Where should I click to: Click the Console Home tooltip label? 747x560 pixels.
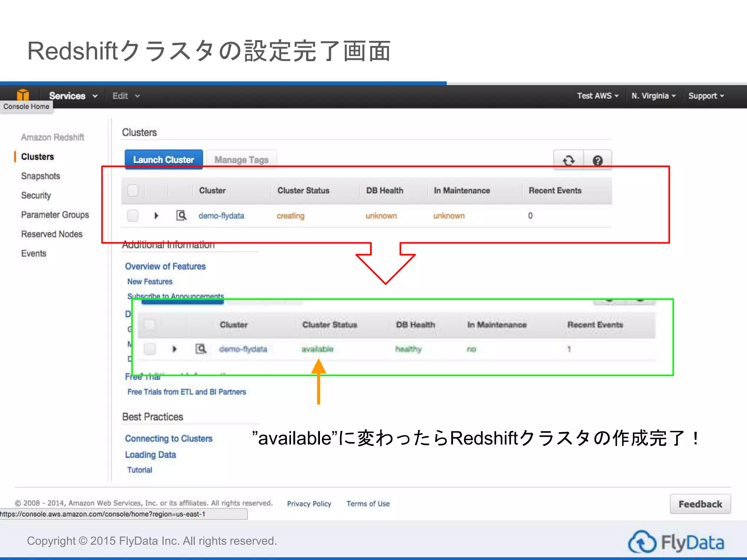(26, 106)
